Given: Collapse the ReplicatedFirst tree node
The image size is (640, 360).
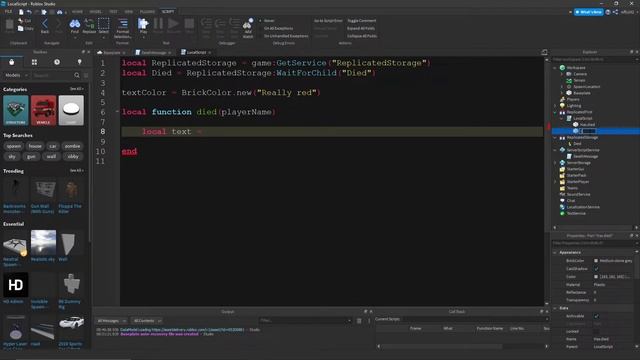Looking at the screenshot, I should point(555,112).
